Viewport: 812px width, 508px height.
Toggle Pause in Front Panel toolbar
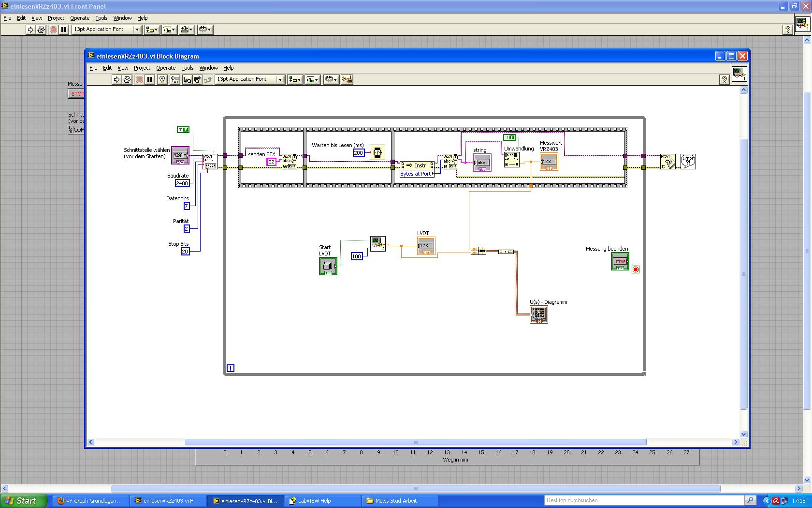[64, 30]
